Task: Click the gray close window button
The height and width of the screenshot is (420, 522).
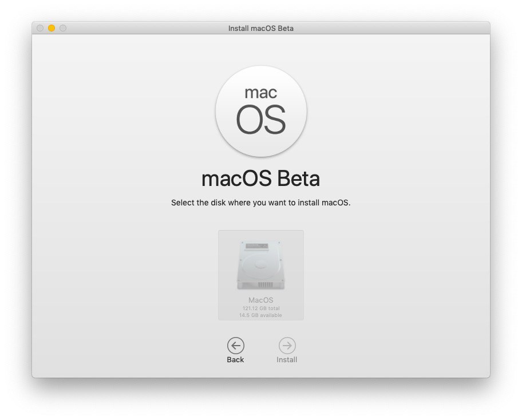Action: point(40,28)
